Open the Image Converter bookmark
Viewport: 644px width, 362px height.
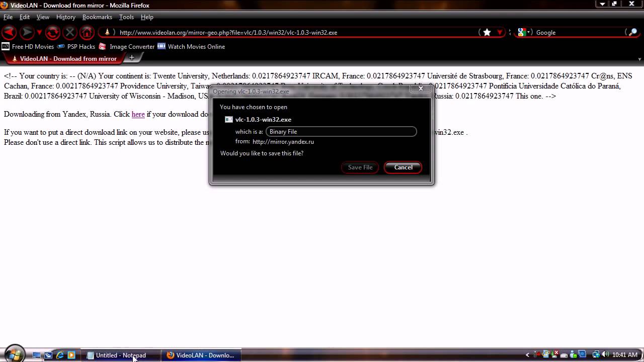tap(127, 46)
